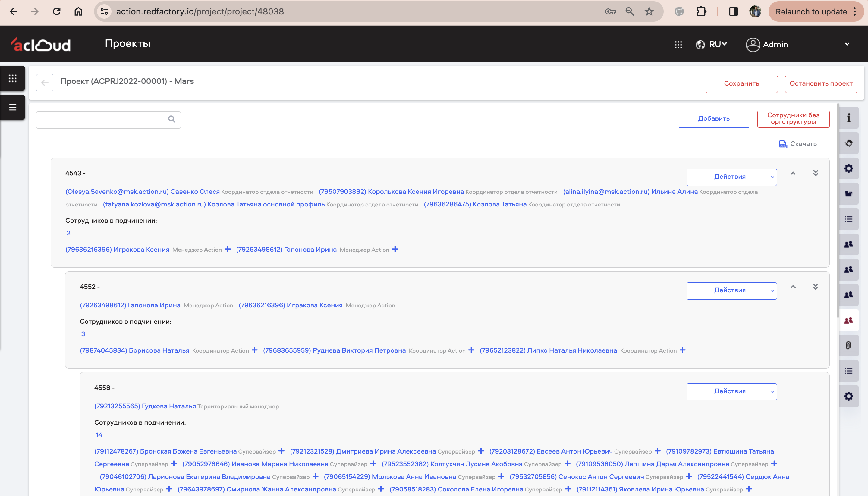The height and width of the screenshot is (496, 868).
Task: Click the subordinate count 14 in 4558
Action: point(99,435)
